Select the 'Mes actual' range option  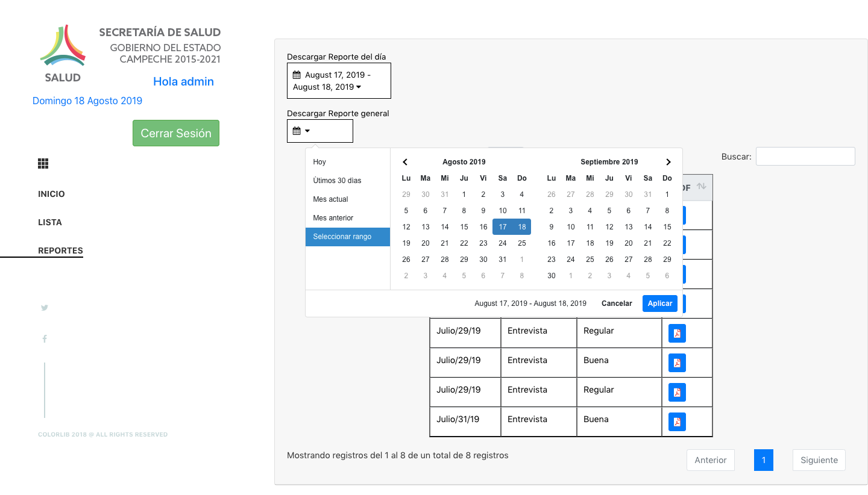[x=331, y=199]
